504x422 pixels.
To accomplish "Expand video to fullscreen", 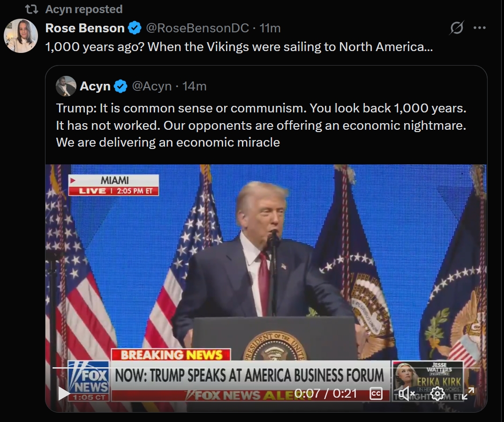I will pos(468,393).
